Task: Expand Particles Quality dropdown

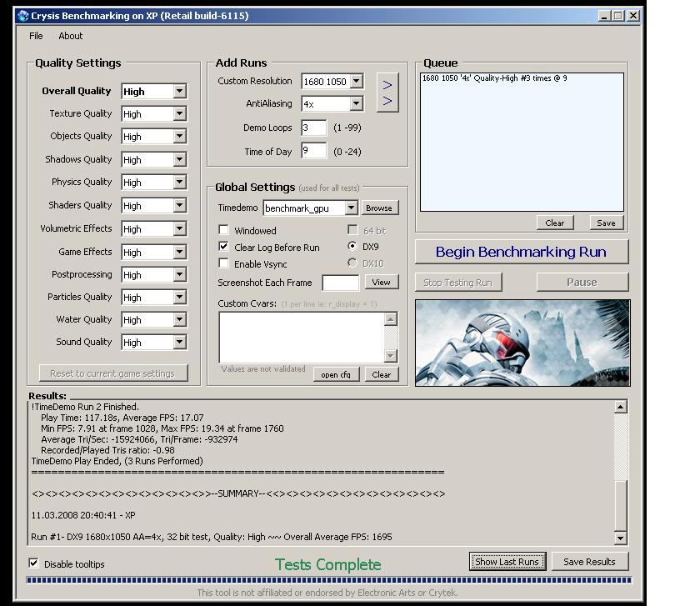Action: [179, 297]
